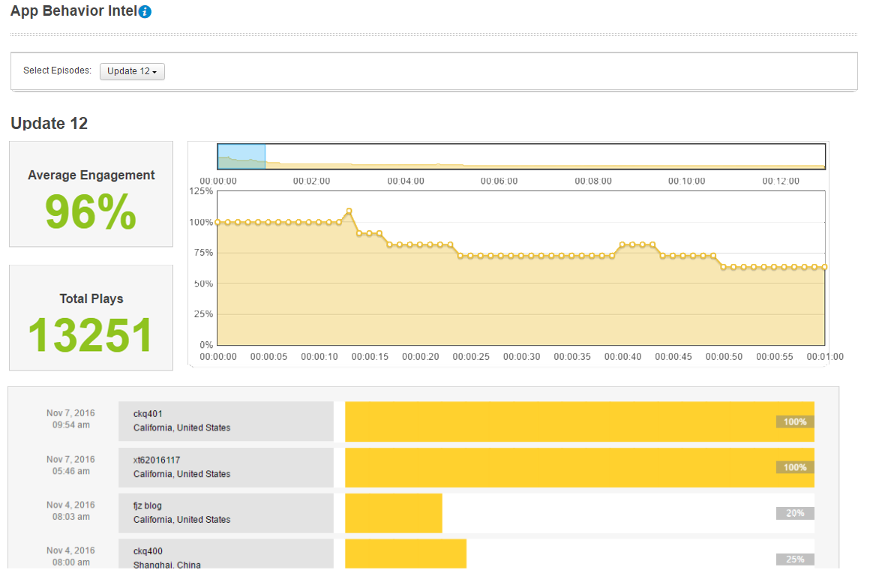
Task: Click the 100% engagement badge on ckq401's row
Action: pos(794,421)
